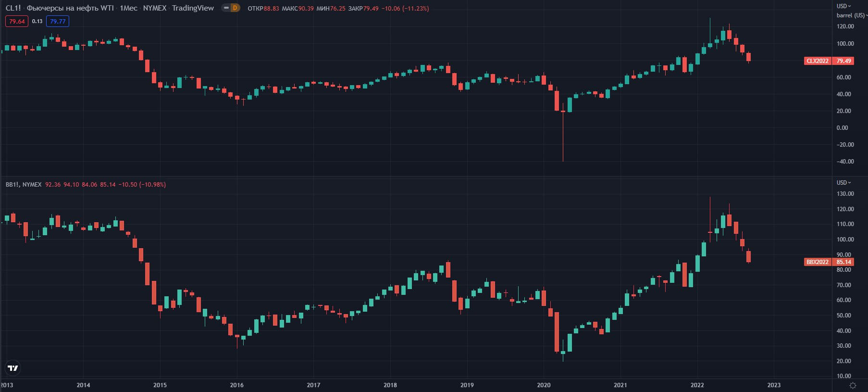Click the −20.00 price axis label
This screenshot has width=868, height=392.
(x=845, y=144)
